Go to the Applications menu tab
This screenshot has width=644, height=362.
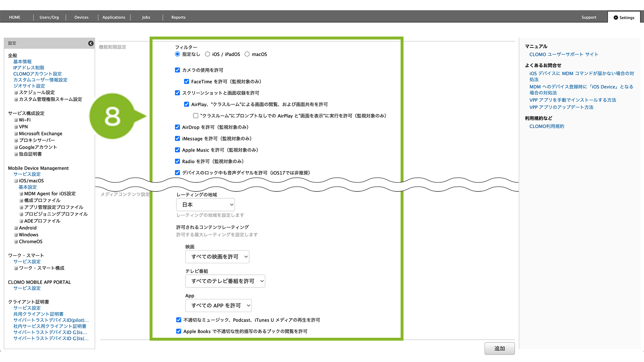(x=114, y=17)
